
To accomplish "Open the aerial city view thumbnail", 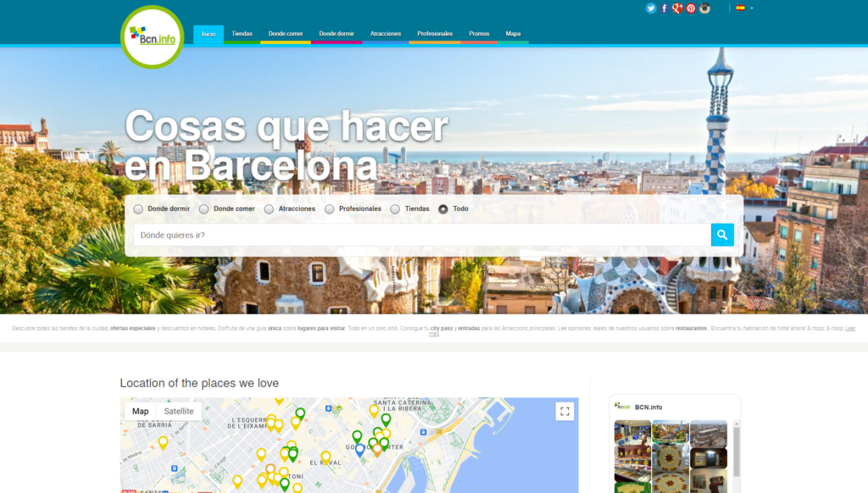I will click(709, 433).
